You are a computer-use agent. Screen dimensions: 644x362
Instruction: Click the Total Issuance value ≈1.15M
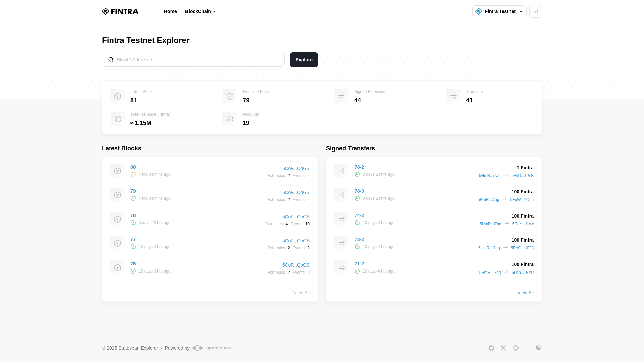click(141, 123)
